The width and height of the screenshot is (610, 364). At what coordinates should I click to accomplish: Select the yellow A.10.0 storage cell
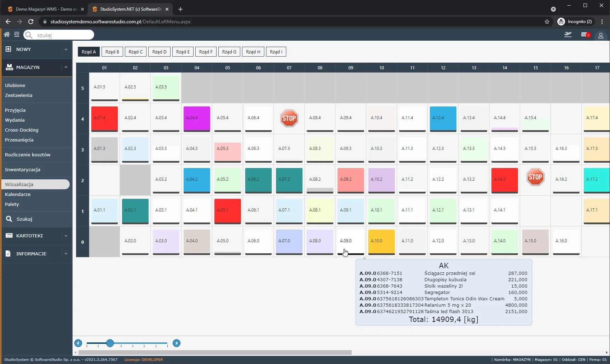(x=381, y=241)
